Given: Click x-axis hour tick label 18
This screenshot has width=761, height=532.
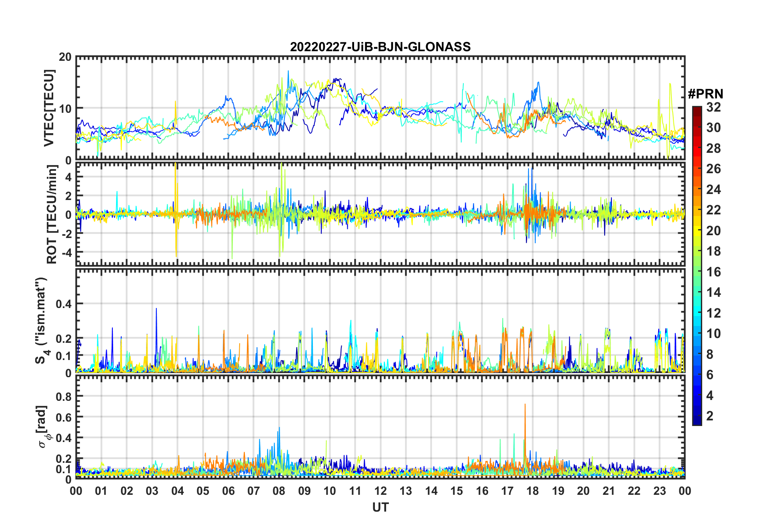Looking at the screenshot, I should coord(533,491).
